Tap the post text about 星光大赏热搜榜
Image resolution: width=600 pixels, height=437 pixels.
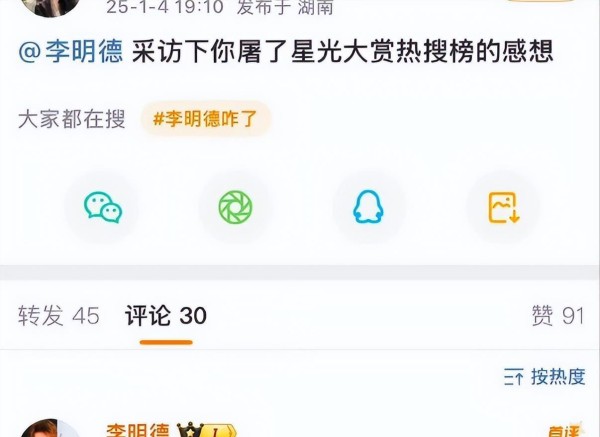point(342,52)
